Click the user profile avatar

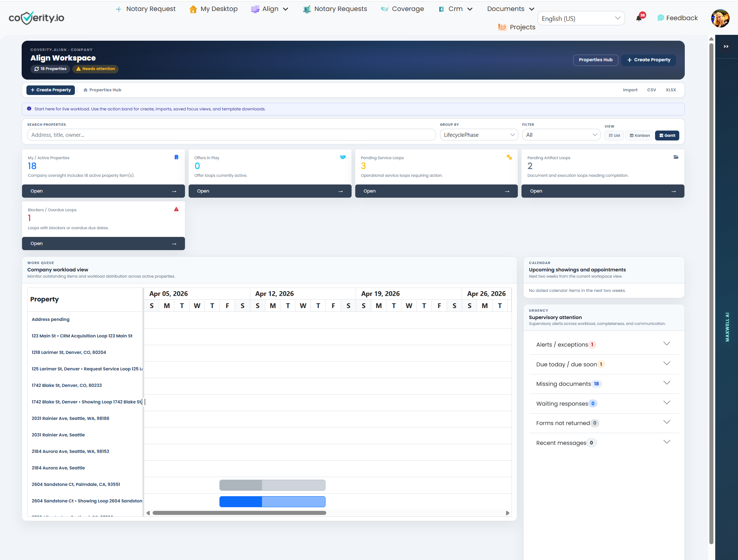(x=720, y=18)
